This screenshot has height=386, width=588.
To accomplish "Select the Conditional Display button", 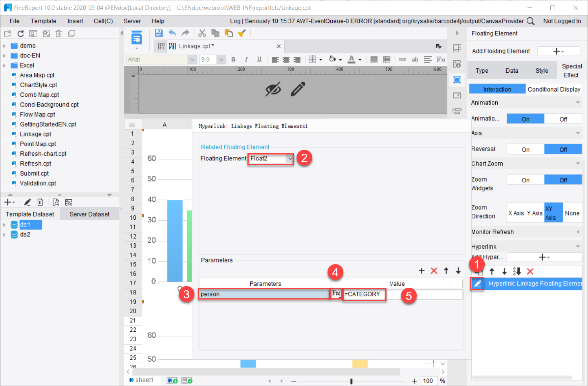I will click(554, 89).
